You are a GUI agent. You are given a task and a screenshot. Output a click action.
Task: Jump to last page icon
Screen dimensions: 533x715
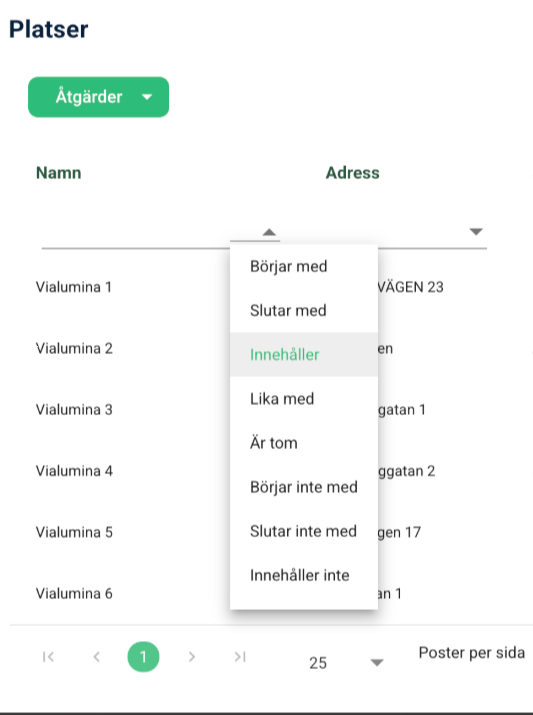240,657
